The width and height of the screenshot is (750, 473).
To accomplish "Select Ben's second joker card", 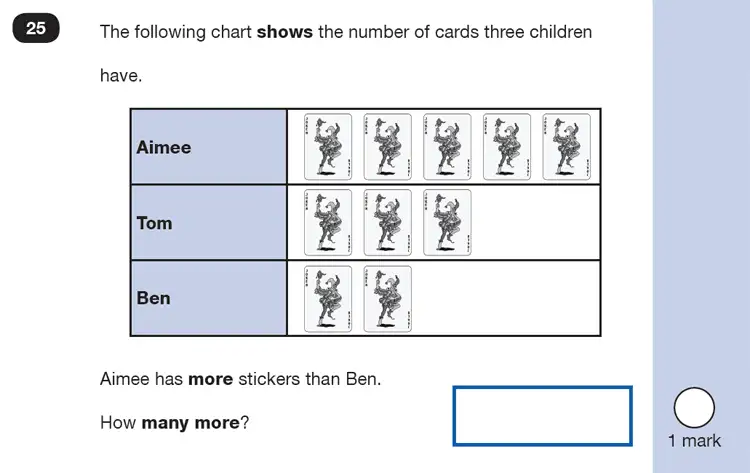I will (x=387, y=299).
